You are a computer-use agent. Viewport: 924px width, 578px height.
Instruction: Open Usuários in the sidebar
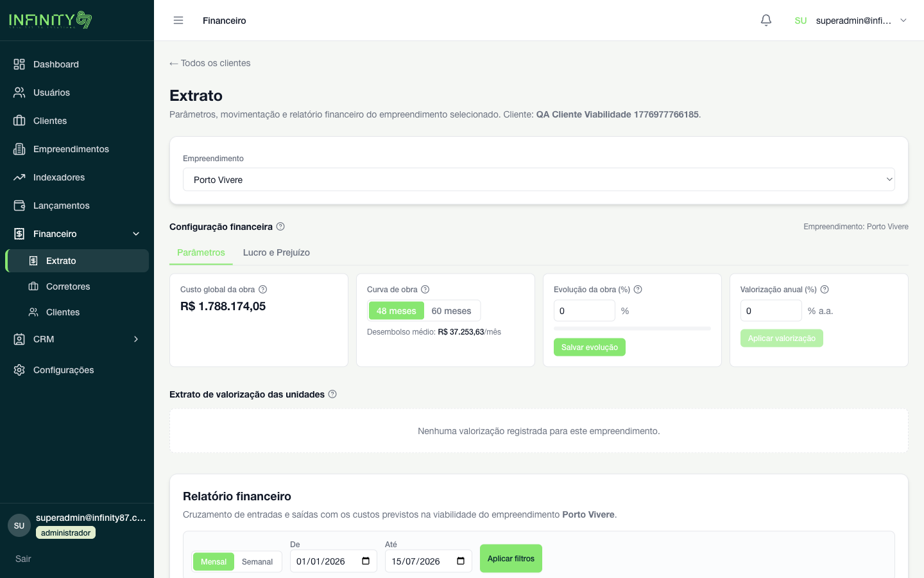77,92
